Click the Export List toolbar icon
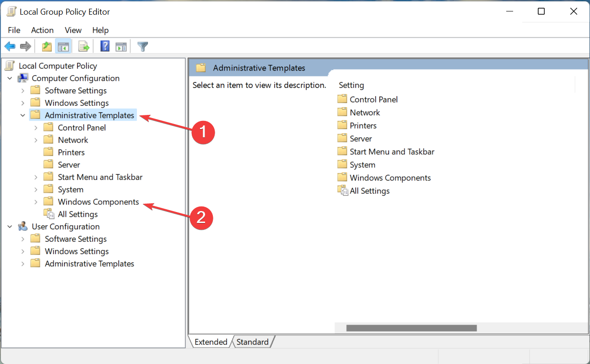The width and height of the screenshot is (590, 364). (84, 46)
